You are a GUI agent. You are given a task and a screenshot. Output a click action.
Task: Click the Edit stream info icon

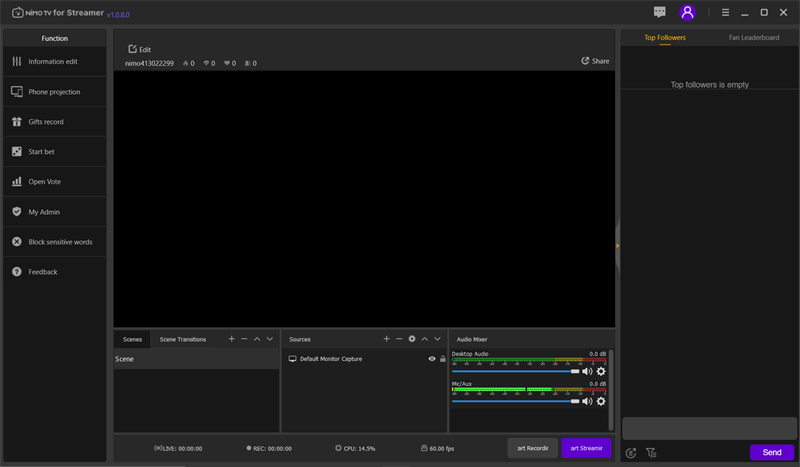(x=133, y=49)
